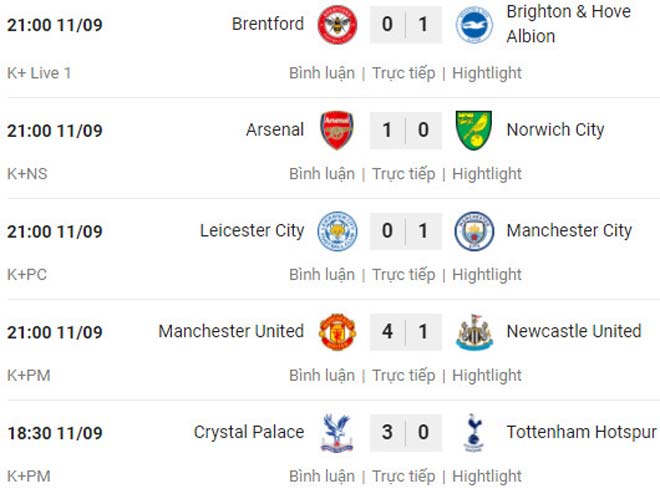Open the Crystal Palace crest
This screenshot has width=660, height=499.
337,433
